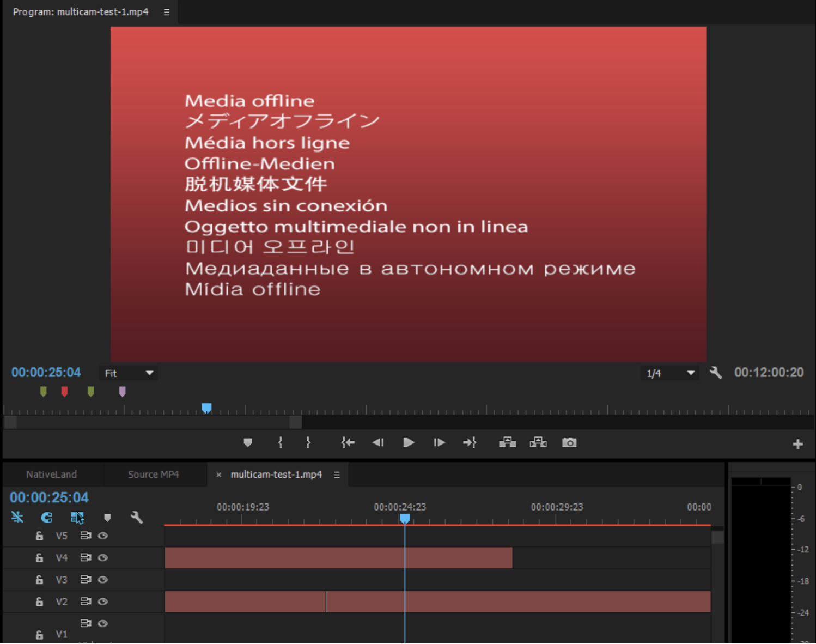Image resolution: width=816 pixels, height=644 pixels.
Task: Click the Go to In point icon
Action: (x=348, y=442)
